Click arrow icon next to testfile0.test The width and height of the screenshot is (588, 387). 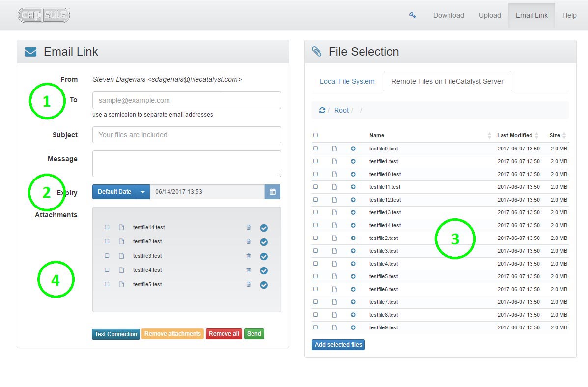(353, 149)
